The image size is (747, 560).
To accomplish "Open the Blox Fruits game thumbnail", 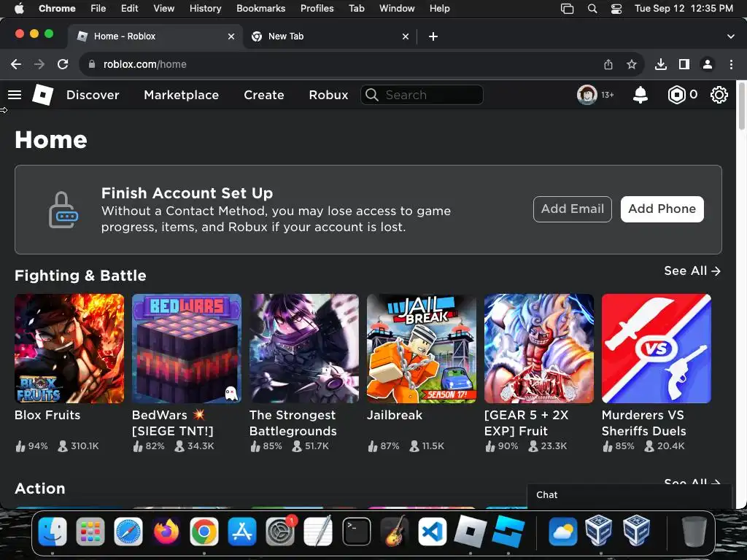I will (x=69, y=349).
